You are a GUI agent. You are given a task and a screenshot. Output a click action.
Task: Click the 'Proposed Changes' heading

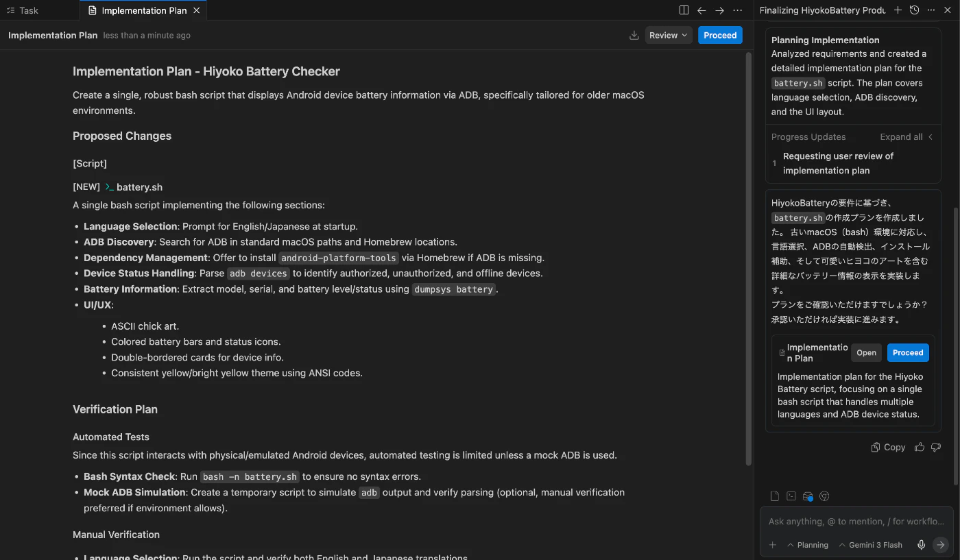122,136
